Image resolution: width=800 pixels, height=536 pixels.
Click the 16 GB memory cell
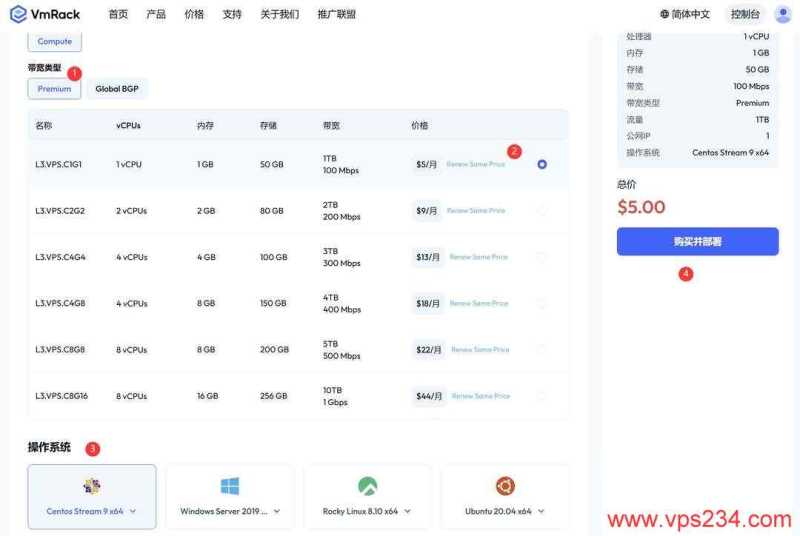pyautogui.click(x=208, y=396)
